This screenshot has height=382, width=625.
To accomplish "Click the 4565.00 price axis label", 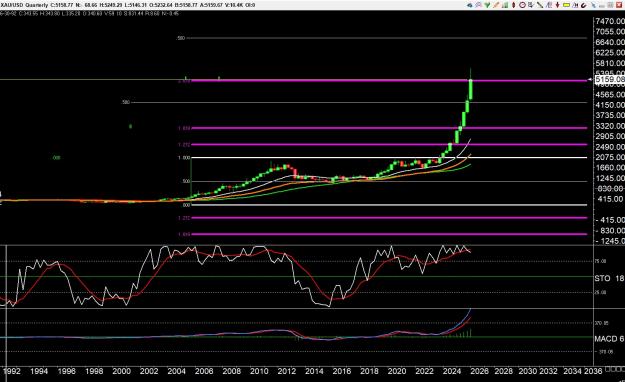I will click(x=610, y=95).
